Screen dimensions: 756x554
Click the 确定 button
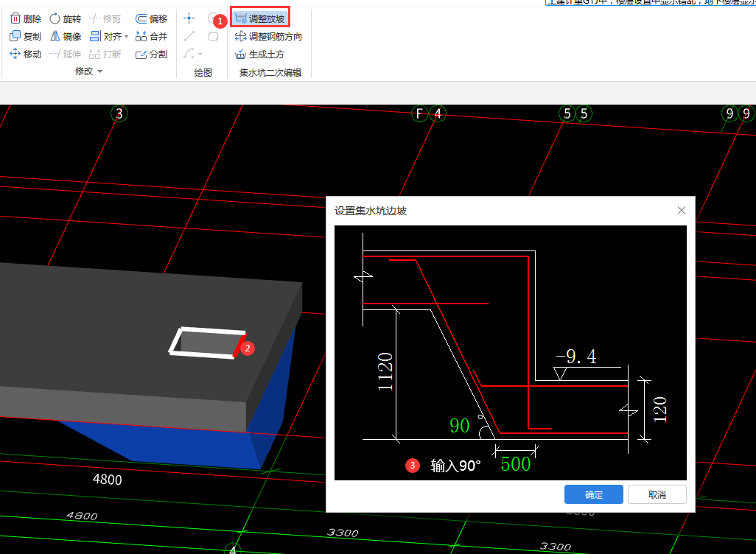pyautogui.click(x=593, y=494)
